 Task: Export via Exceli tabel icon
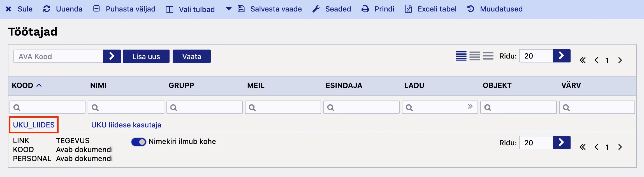click(x=408, y=9)
